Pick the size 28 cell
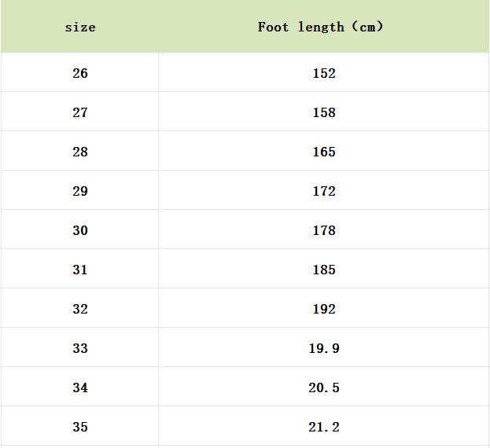This screenshot has height=448, width=490. coord(80,152)
